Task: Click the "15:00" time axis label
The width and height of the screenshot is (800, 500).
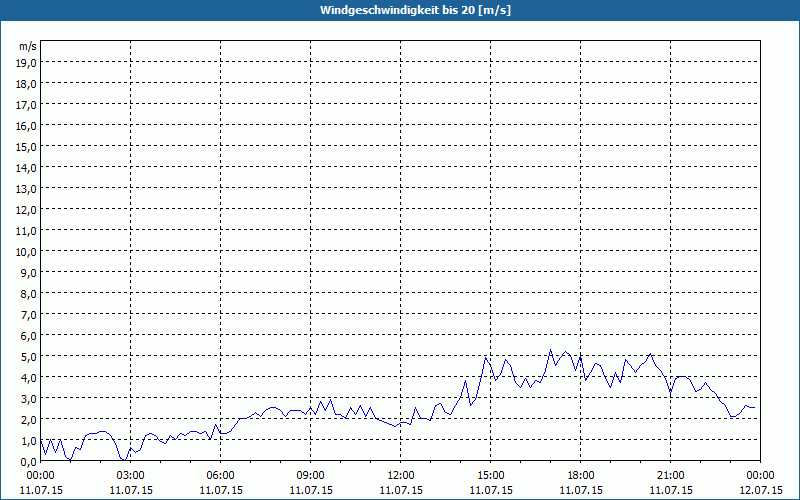Action: click(491, 476)
